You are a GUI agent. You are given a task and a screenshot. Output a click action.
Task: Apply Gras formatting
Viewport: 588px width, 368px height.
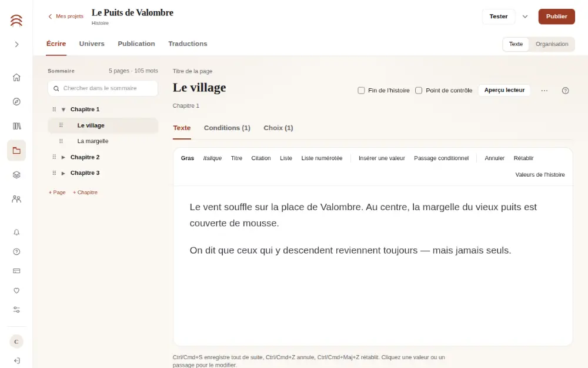pos(188,158)
